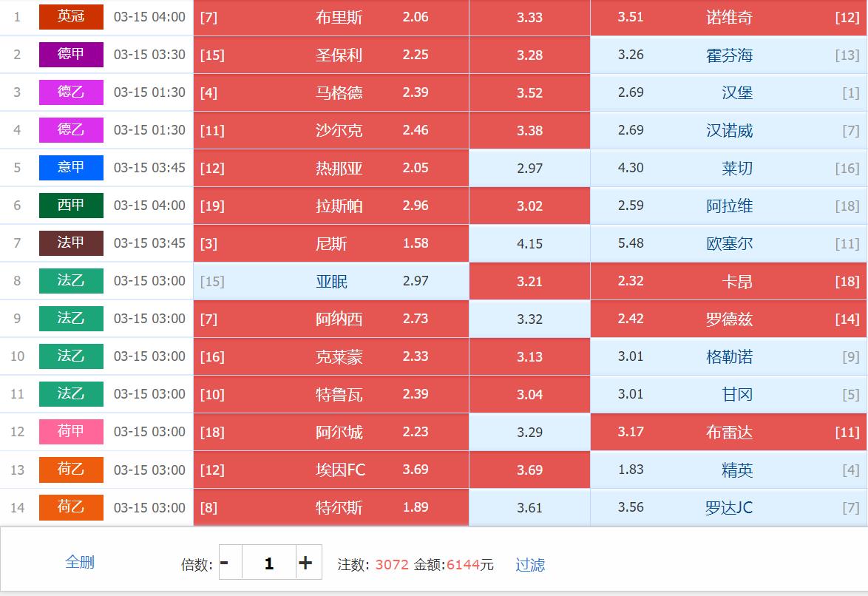Click the 6144 total amount value
The image size is (868, 596).
point(463,564)
